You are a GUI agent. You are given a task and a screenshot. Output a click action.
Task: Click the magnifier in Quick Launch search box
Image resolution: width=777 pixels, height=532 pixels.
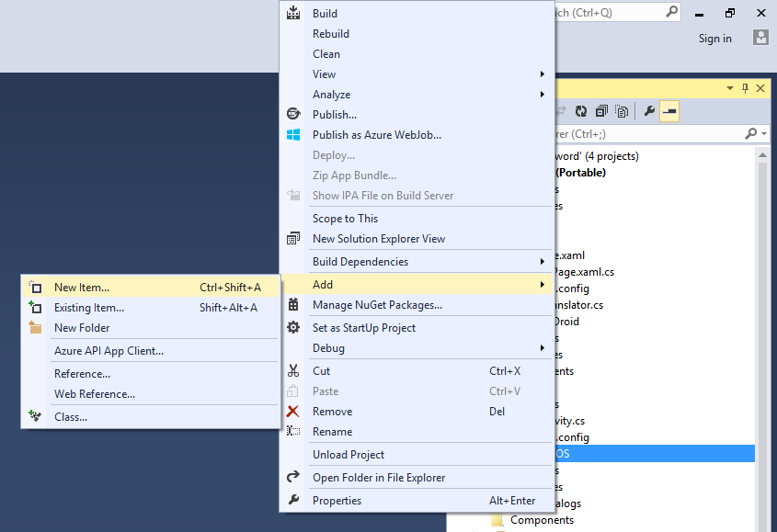671,12
